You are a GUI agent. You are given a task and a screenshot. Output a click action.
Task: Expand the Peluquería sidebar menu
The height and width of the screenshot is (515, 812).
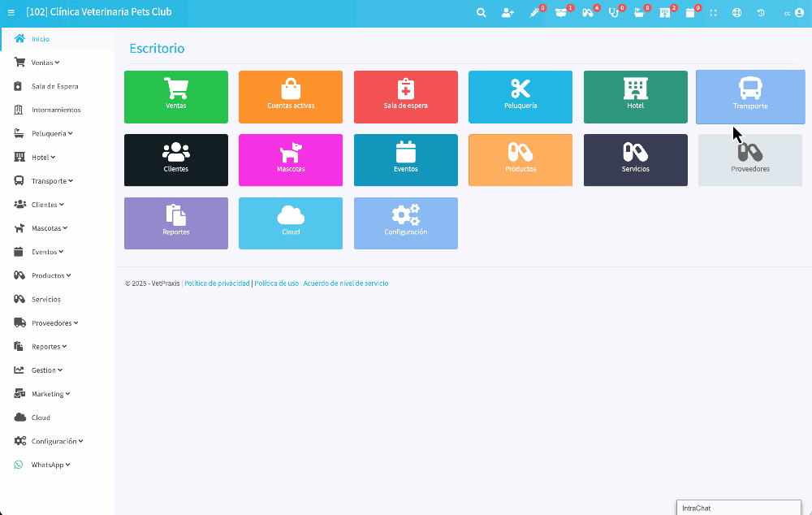pyautogui.click(x=51, y=133)
